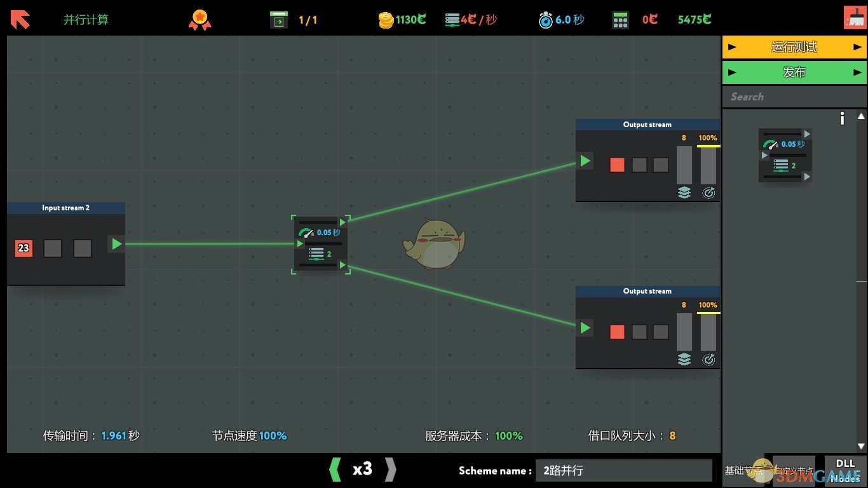The height and width of the screenshot is (488, 868).
Task: Click the gold coins icon
Action: (x=386, y=20)
